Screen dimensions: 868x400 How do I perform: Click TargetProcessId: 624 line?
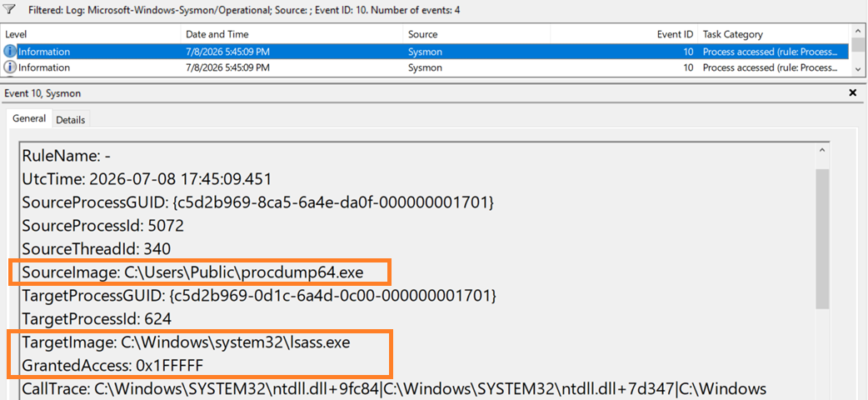tap(97, 320)
